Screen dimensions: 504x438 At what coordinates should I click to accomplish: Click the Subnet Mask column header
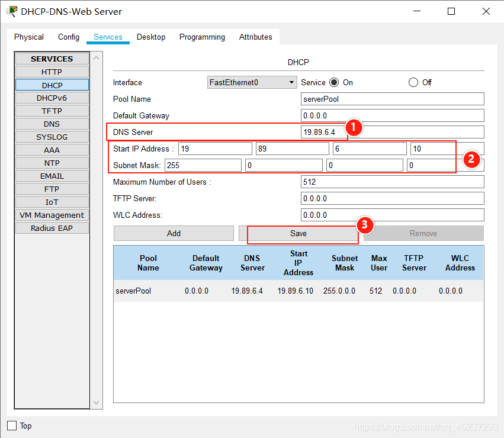pos(345,263)
